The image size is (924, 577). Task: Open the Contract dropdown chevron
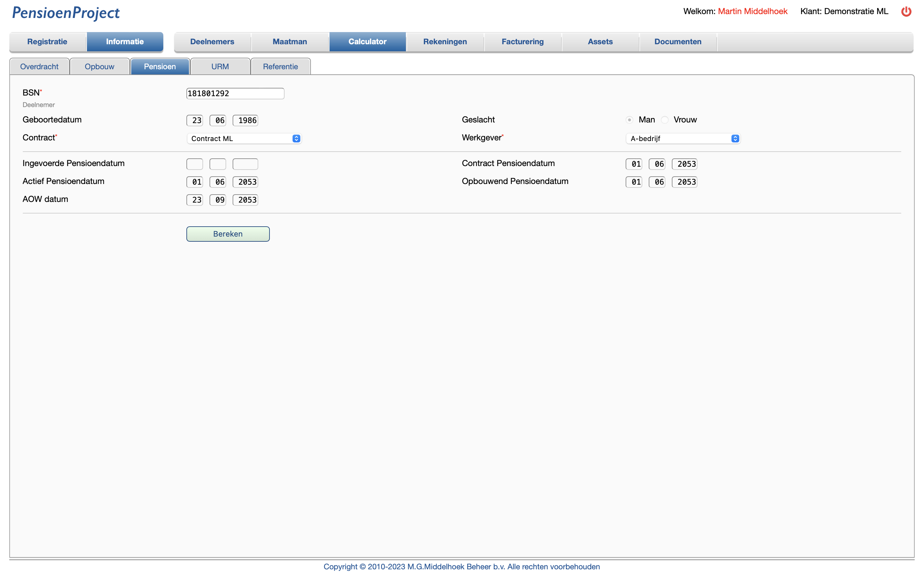296,138
